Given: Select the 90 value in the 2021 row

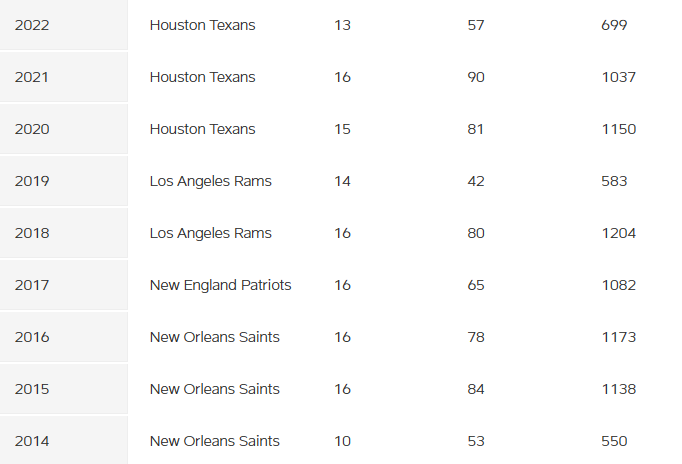Looking at the screenshot, I should pyautogui.click(x=476, y=77).
